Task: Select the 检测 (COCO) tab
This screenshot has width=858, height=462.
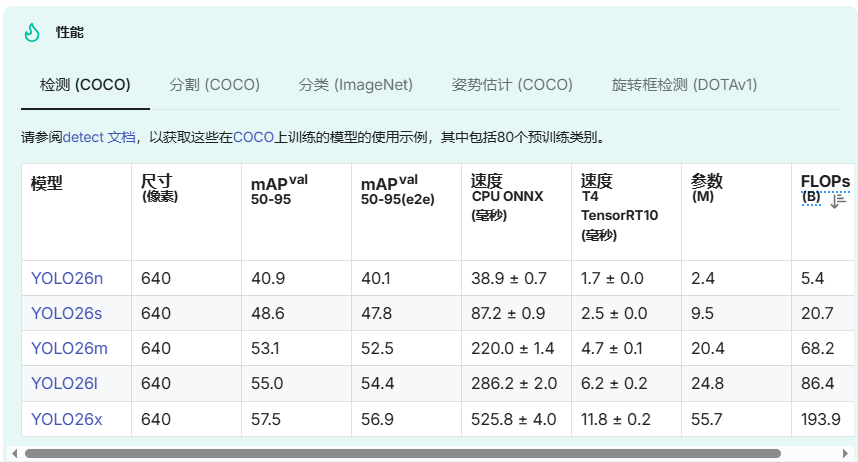Action: point(85,85)
